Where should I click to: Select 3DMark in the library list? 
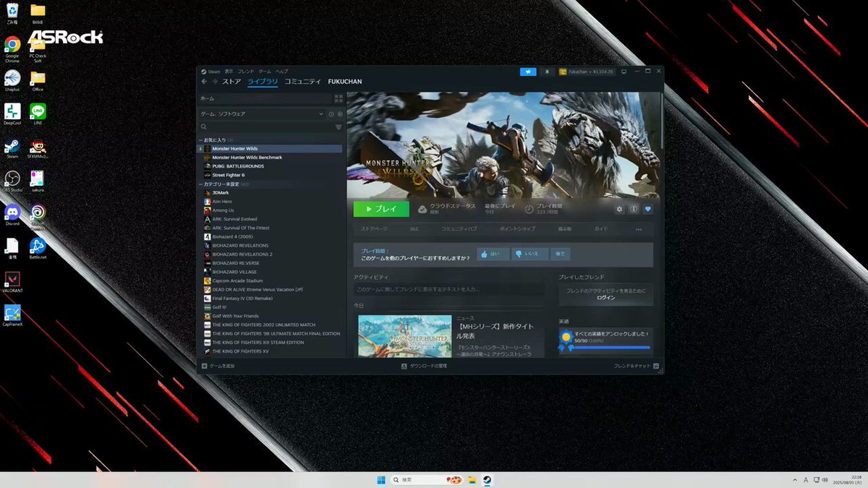click(x=221, y=193)
